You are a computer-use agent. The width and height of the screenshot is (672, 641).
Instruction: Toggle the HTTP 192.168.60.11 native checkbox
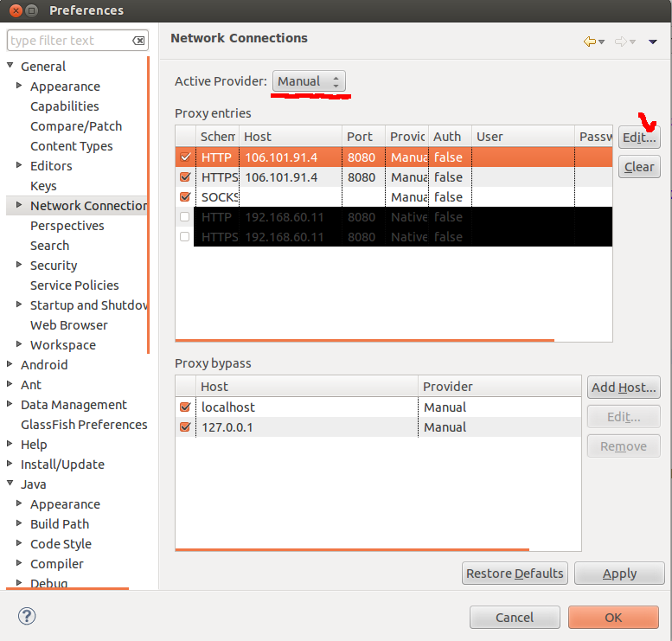pyautogui.click(x=185, y=216)
